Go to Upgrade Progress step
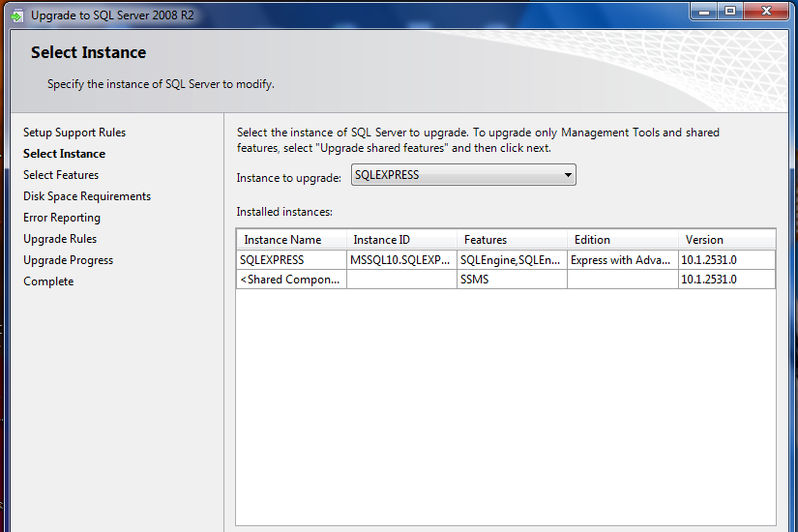The image size is (798, 532). coord(68,260)
